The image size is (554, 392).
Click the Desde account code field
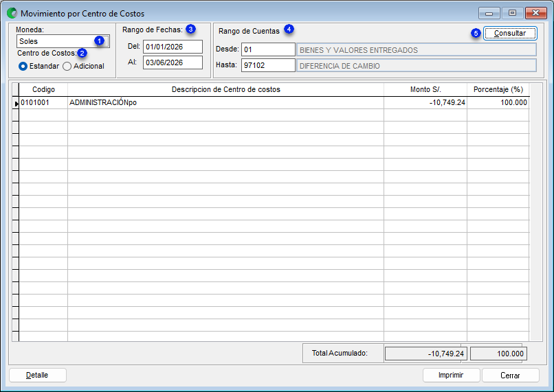click(x=268, y=49)
